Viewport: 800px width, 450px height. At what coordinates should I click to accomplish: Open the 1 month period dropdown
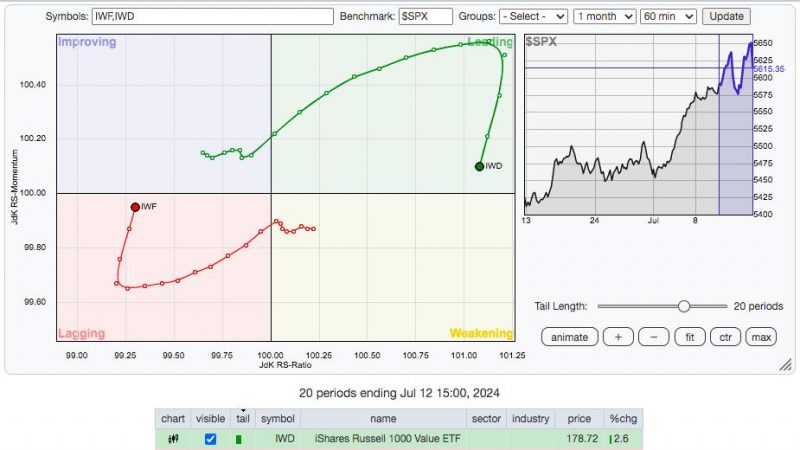click(x=605, y=16)
